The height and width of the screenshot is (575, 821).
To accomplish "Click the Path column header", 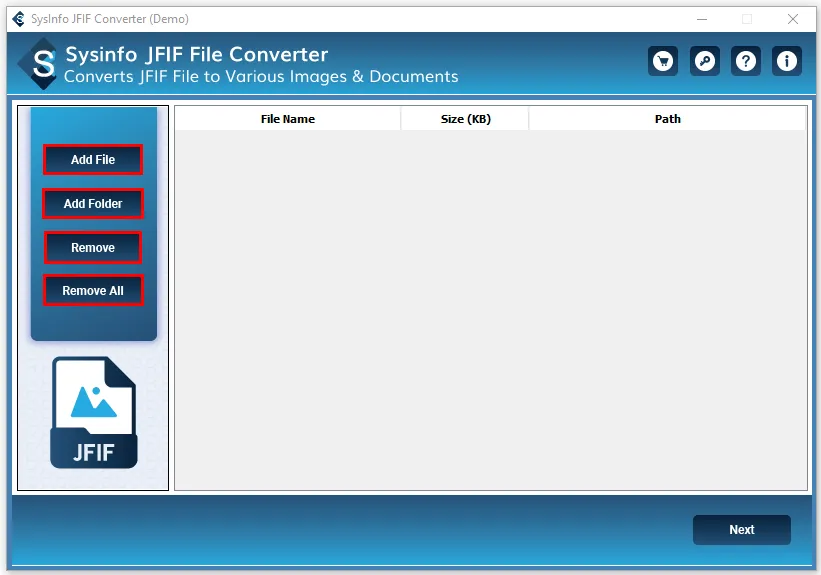I will 668,119.
